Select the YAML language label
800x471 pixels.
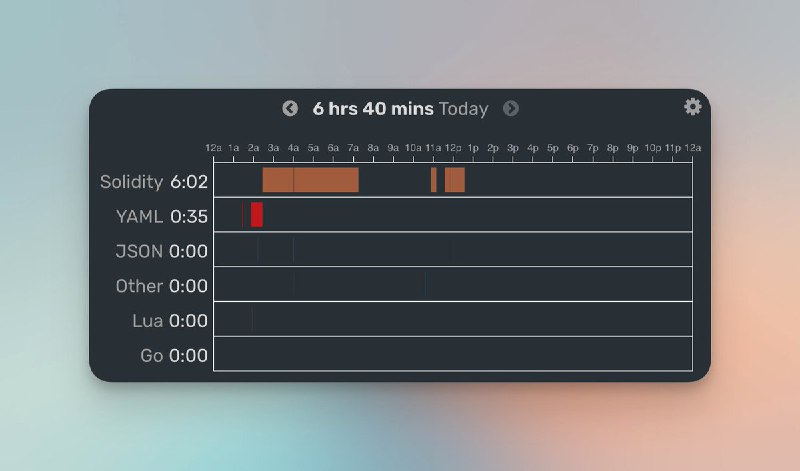(139, 216)
